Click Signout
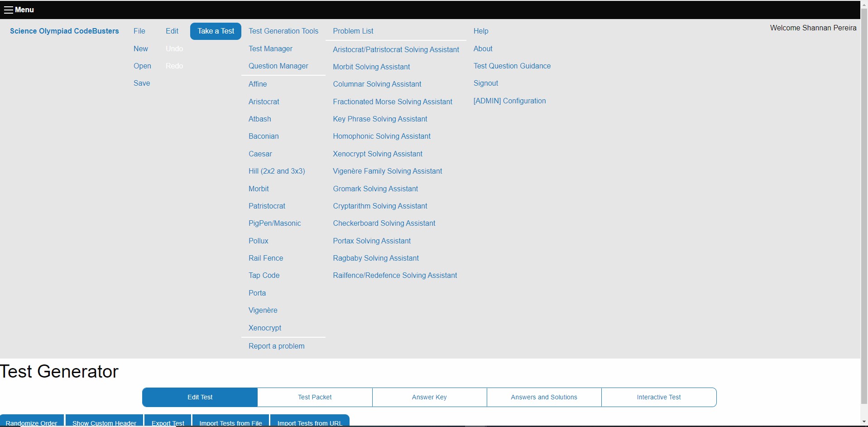The width and height of the screenshot is (868, 427). coord(486,83)
